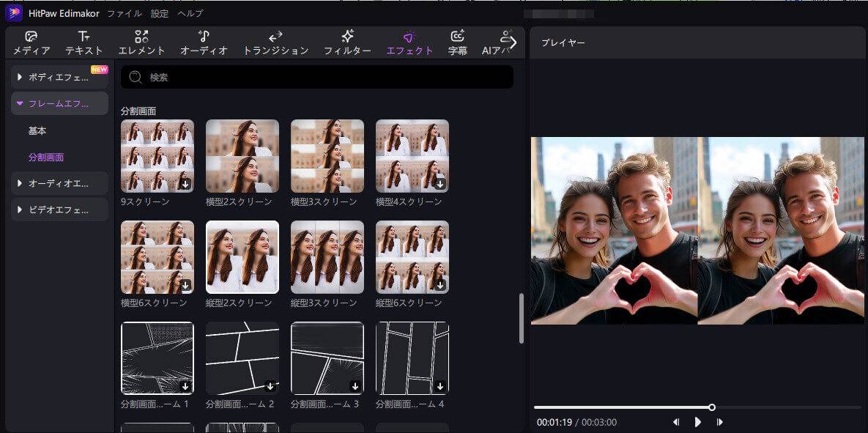Viewport: 868px width, 433px height.
Task: Download the 分割画面…ーム 4 effect
Action: click(440, 386)
